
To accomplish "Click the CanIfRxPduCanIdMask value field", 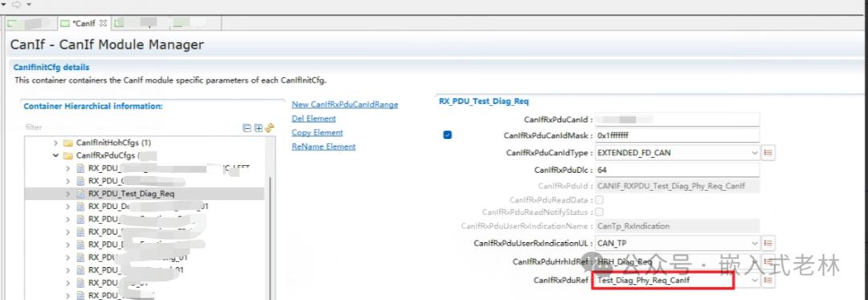I will (x=677, y=135).
